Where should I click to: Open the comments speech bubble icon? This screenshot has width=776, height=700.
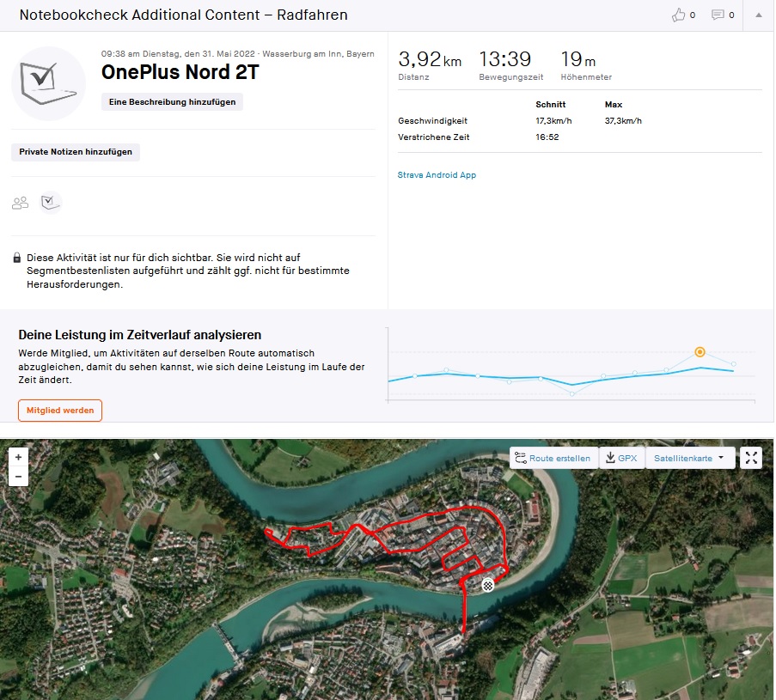[718, 15]
